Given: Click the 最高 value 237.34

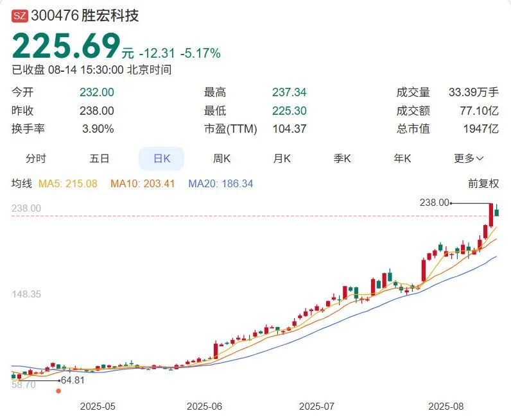Looking at the screenshot, I should [290, 92].
